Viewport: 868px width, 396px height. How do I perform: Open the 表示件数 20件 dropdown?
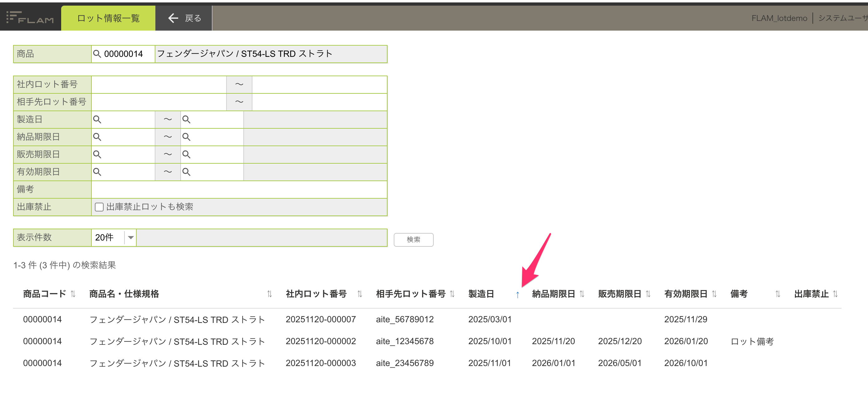pyautogui.click(x=114, y=237)
